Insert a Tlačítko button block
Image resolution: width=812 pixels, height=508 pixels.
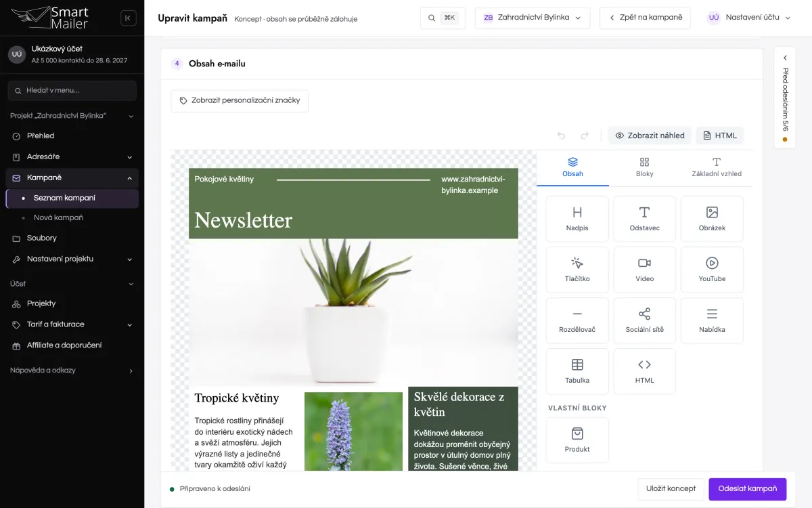[x=577, y=270]
